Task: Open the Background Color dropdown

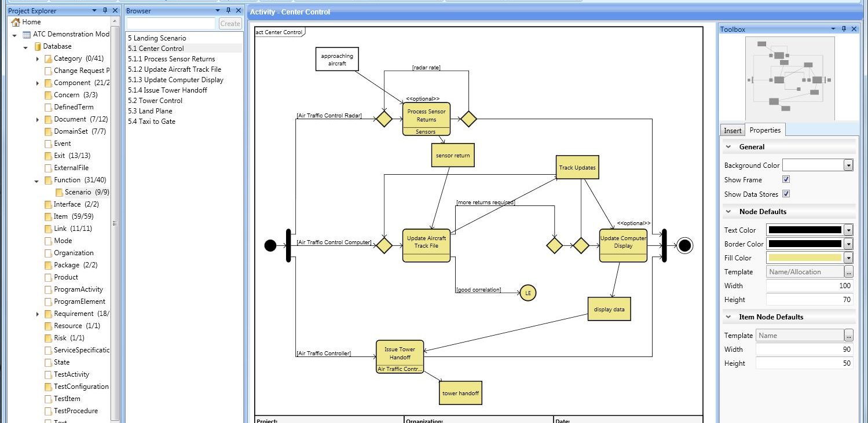Action: point(848,165)
